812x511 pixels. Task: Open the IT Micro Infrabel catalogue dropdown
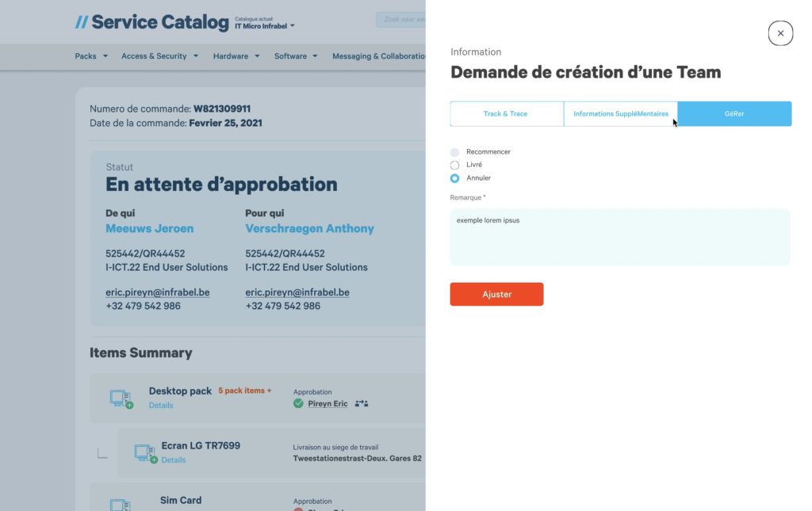pos(265,26)
